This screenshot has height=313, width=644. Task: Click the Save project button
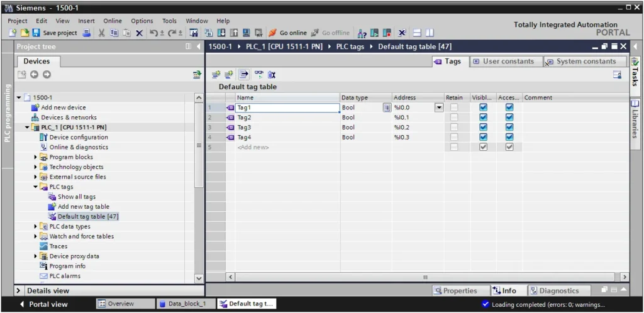coord(55,33)
